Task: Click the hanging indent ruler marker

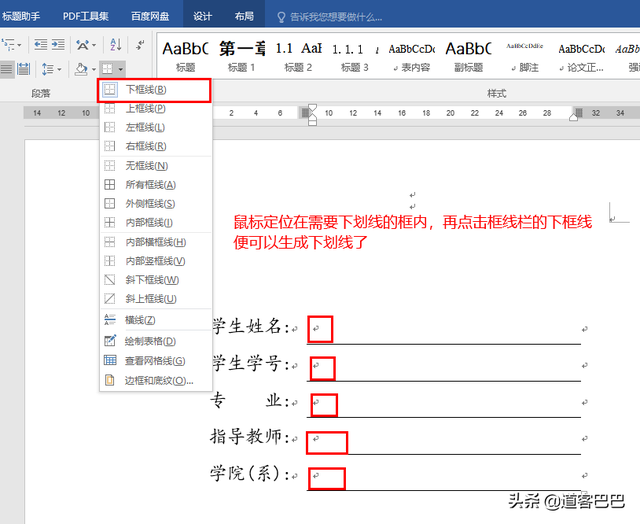Action: 312,115
